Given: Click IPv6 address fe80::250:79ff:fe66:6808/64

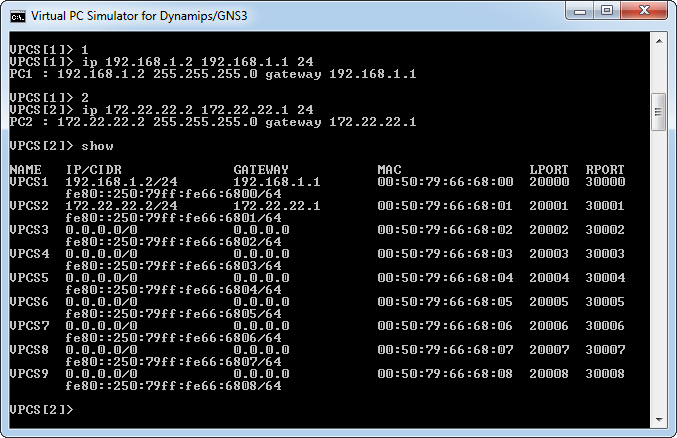Looking at the screenshot, I should [174, 386].
